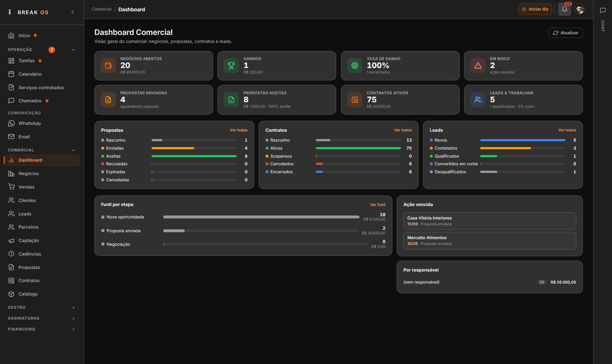Click the Leads a Trabalhar users icon
Screen dimensions: 612x364
click(x=478, y=100)
